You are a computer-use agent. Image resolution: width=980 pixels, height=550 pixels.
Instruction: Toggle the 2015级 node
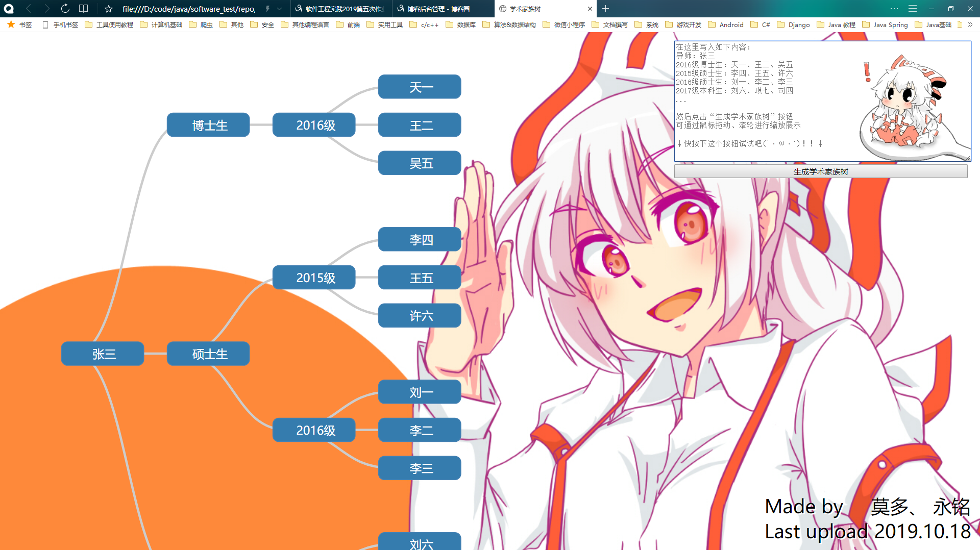[x=314, y=278]
